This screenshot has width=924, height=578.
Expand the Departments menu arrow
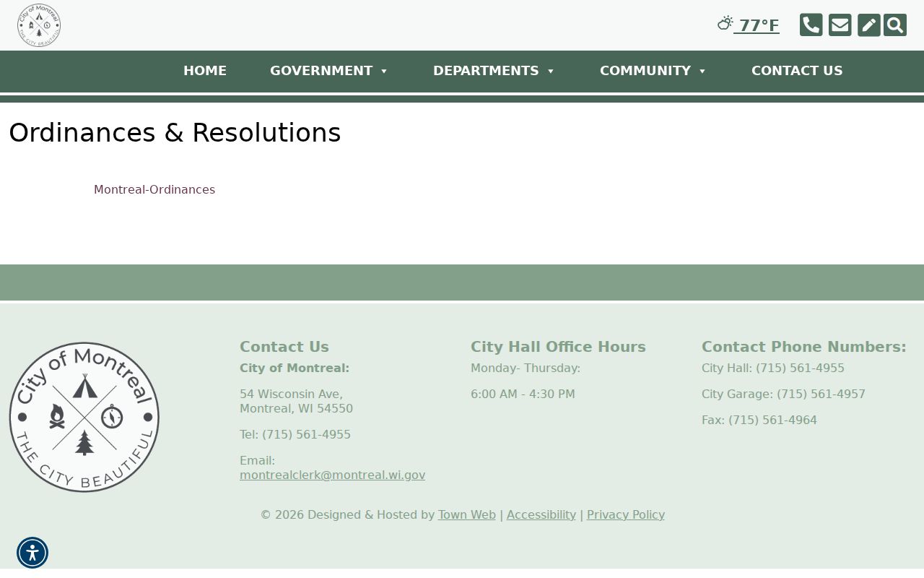click(x=551, y=71)
